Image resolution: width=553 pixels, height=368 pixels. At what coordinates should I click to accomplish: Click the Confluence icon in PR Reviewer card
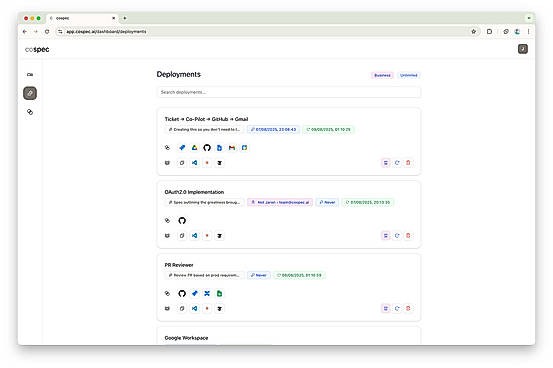[207, 294]
